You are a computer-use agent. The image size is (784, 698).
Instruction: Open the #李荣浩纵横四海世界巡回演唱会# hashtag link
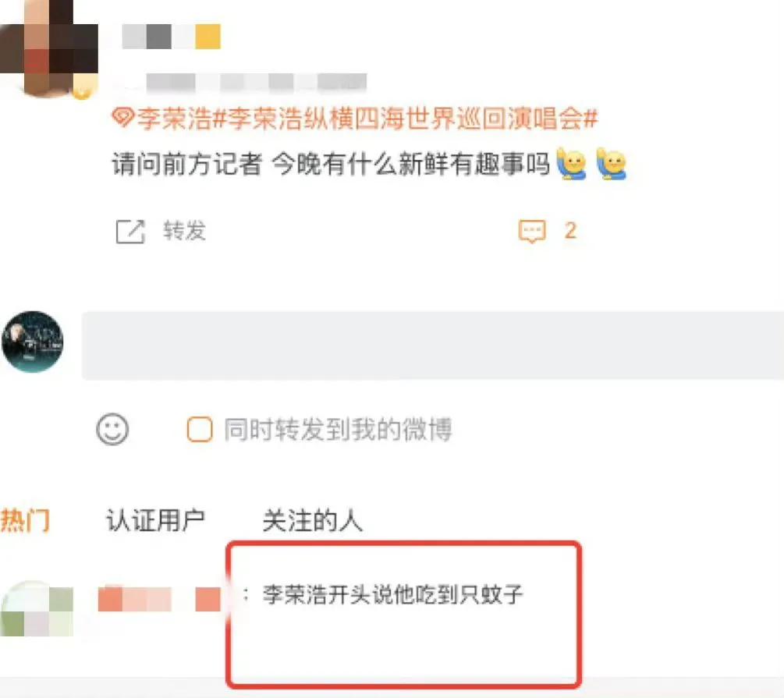(x=406, y=119)
